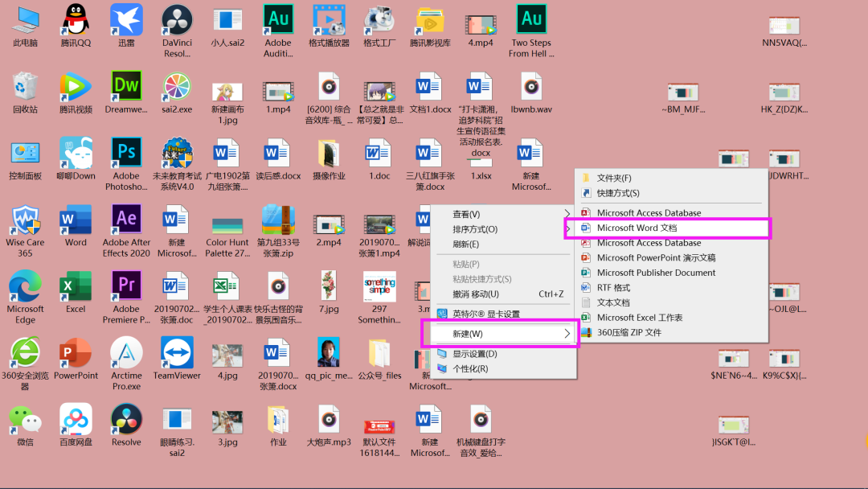Select the TeamViewer desktop icon
The image size is (868, 489).
click(177, 352)
